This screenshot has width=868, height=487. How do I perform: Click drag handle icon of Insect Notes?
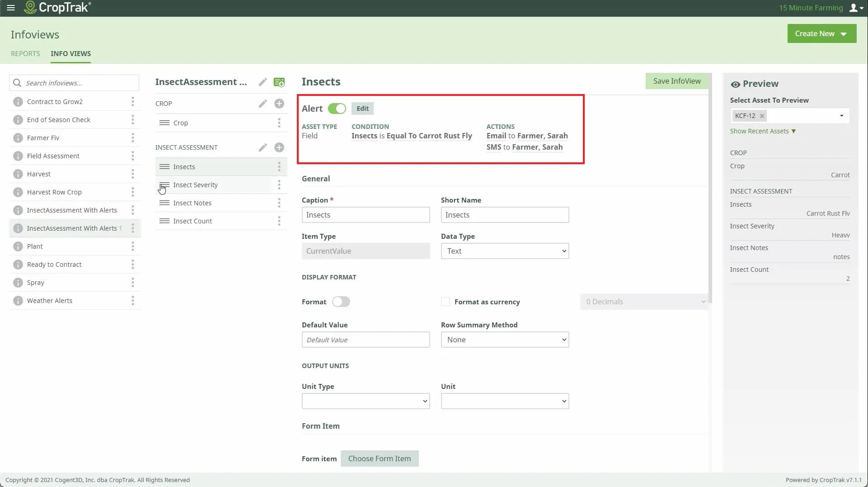164,203
